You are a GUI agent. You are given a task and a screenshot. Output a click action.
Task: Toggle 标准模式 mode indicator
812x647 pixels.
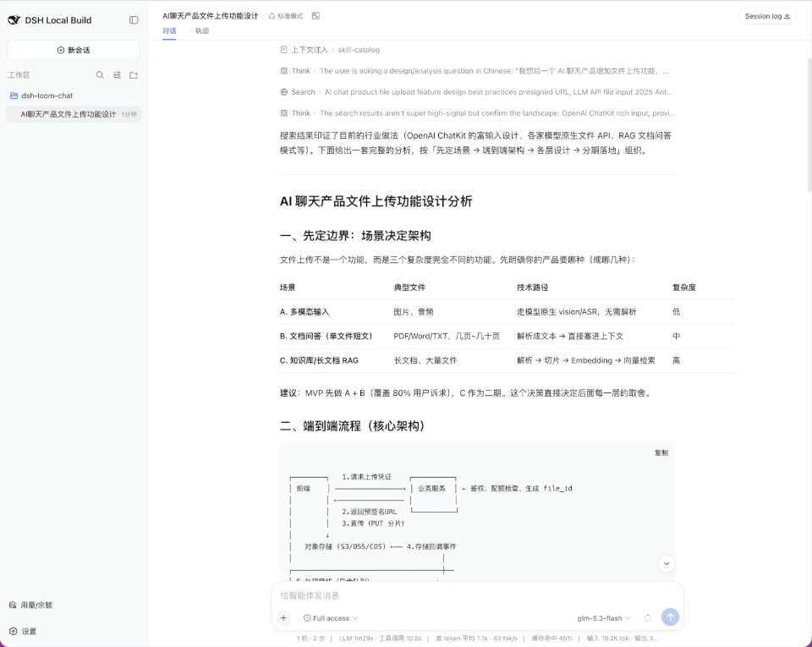click(x=286, y=16)
